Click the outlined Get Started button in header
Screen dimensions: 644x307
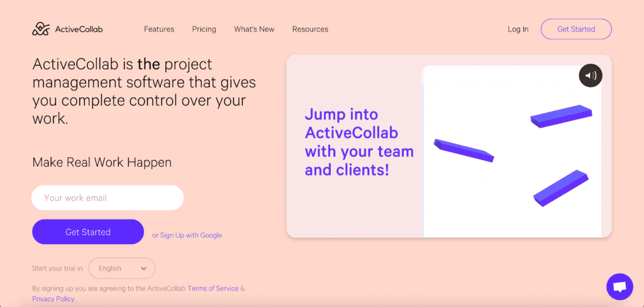pyautogui.click(x=576, y=29)
